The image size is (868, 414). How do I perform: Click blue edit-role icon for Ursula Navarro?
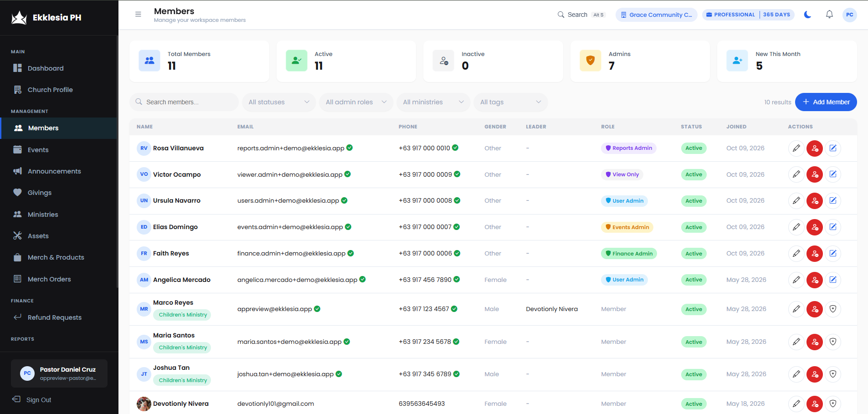[x=833, y=200]
